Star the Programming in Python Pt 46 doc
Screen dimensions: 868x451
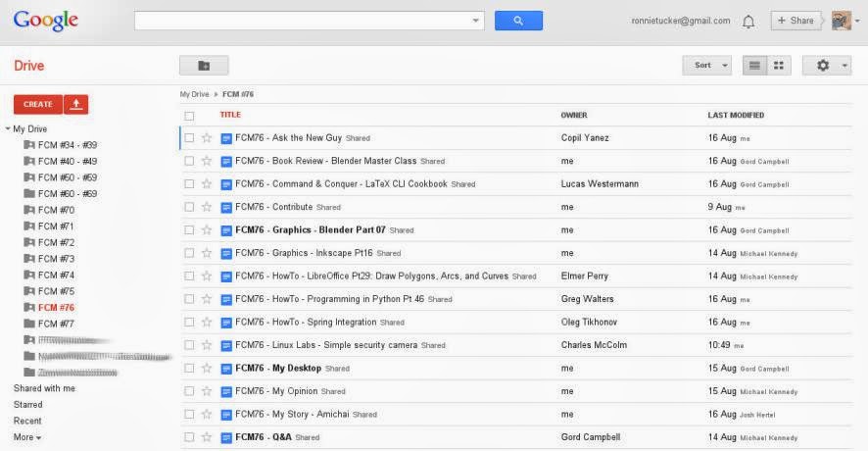click(x=207, y=299)
